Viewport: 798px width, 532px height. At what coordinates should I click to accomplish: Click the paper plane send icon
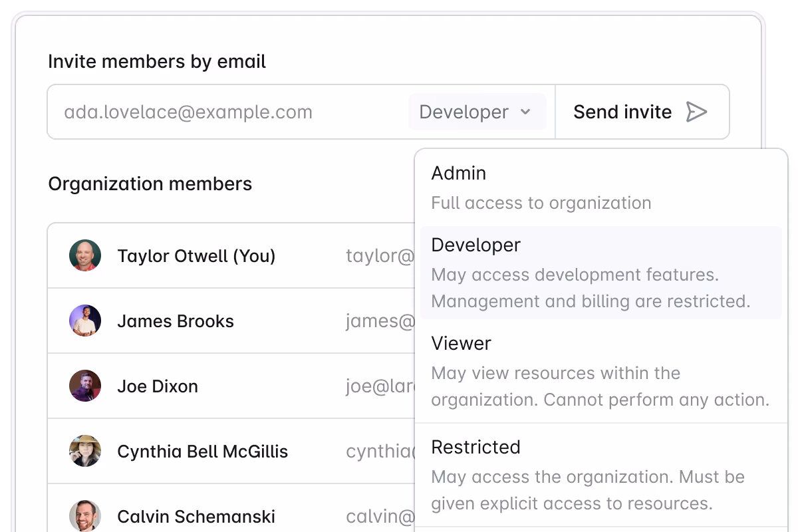tap(696, 112)
